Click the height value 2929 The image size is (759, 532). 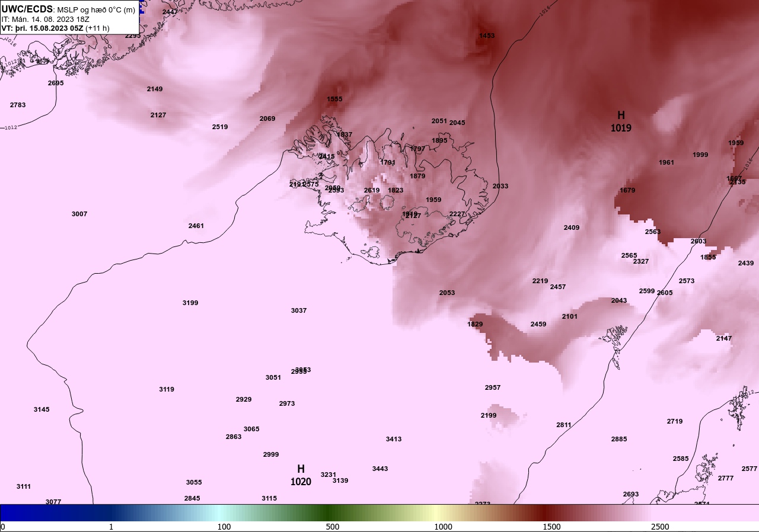click(244, 399)
